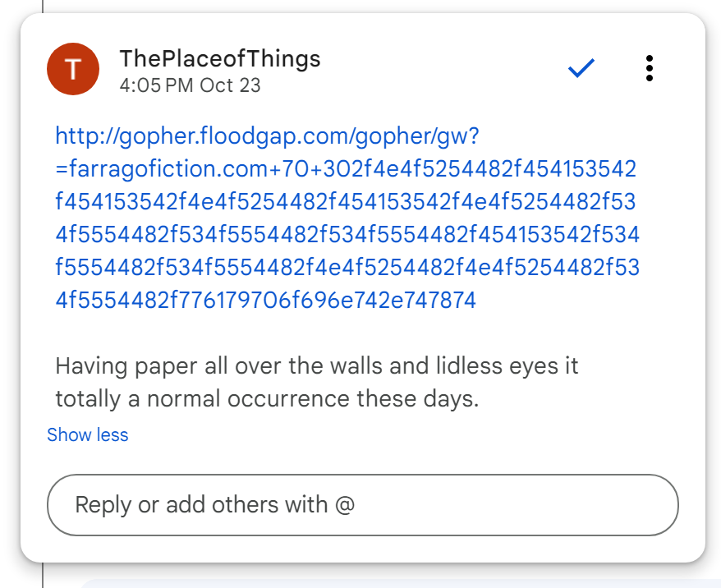This screenshot has width=721, height=588.
Task: Click the orange T profile avatar
Action: pos(74,70)
